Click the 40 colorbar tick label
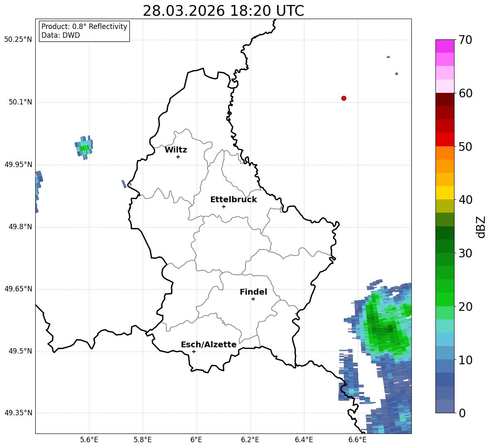The height and width of the screenshot is (448, 491). pos(465,200)
